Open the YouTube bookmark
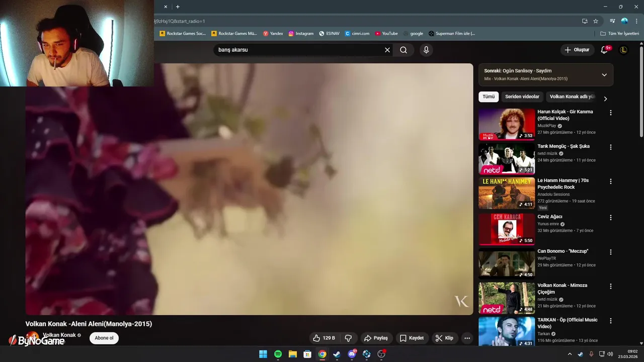This screenshot has width=644, height=362. (386, 34)
